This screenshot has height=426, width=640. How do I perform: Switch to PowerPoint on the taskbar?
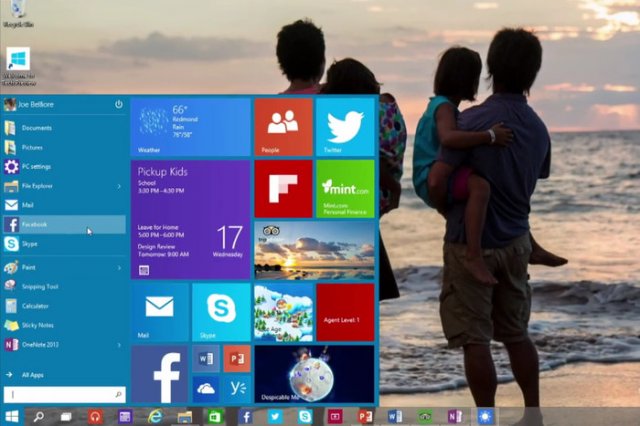(x=365, y=417)
